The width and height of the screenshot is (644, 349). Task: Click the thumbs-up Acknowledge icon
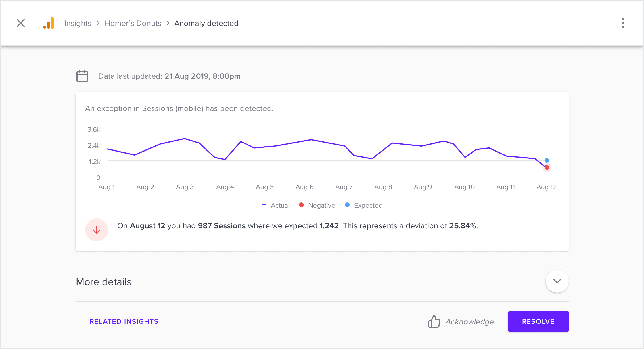click(434, 321)
